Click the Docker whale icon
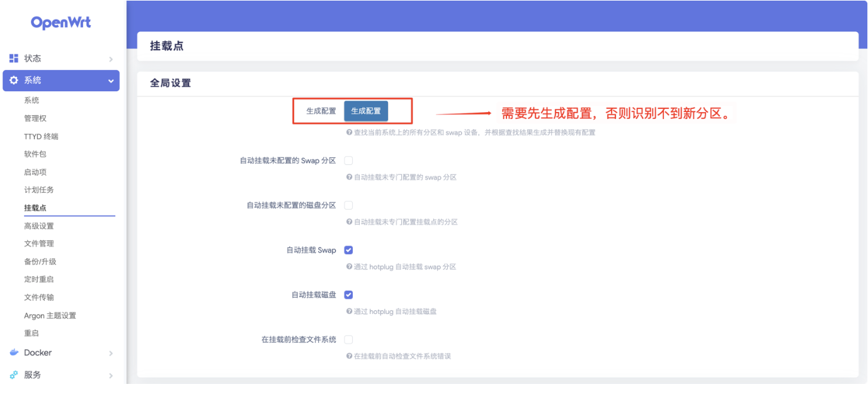This screenshot has width=868, height=394. point(14,353)
